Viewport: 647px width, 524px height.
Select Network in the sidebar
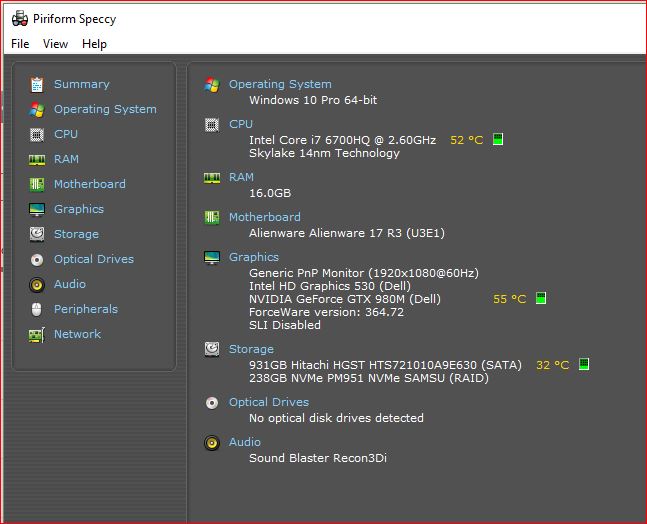click(x=78, y=334)
